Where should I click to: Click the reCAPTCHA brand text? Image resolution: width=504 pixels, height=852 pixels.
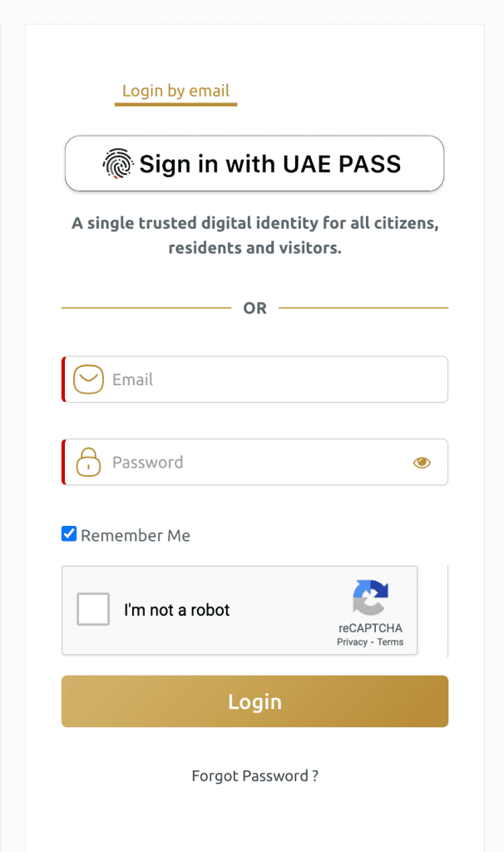(370, 629)
